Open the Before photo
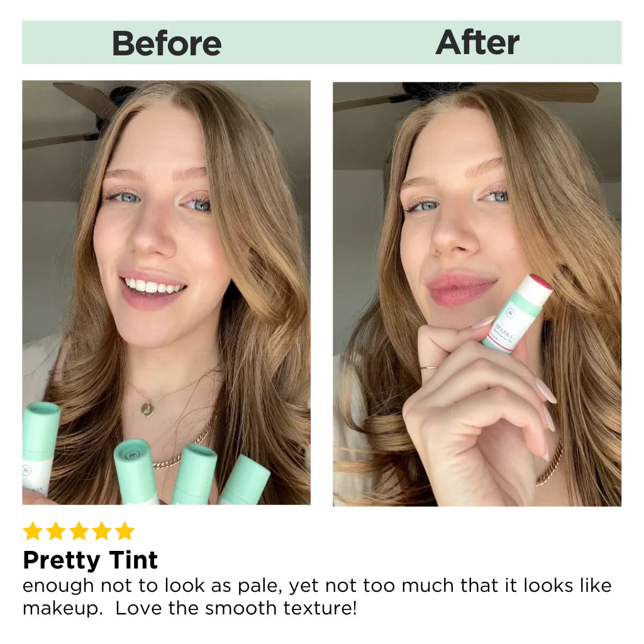 tap(166, 292)
